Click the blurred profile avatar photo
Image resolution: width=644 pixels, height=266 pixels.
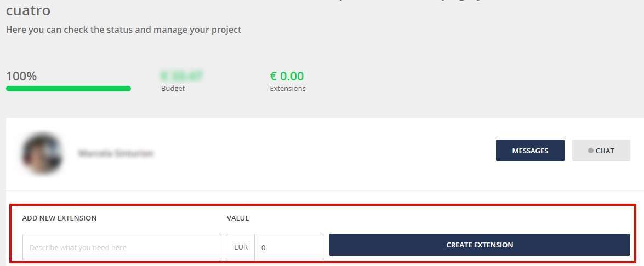[x=42, y=153]
